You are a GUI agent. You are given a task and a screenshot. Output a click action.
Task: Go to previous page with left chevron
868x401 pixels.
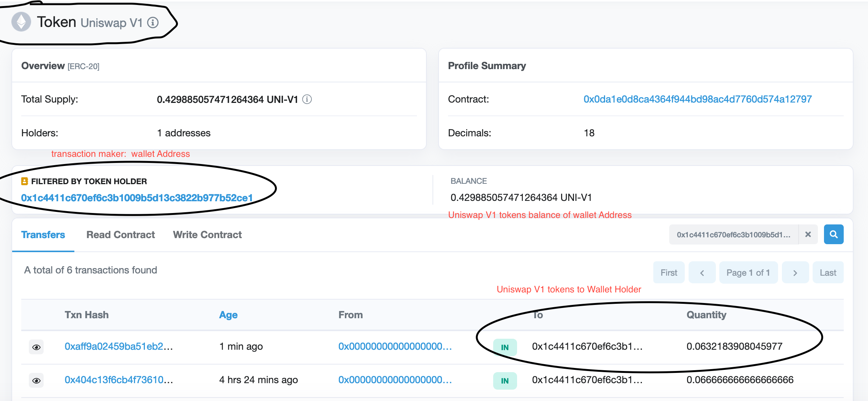[702, 272]
